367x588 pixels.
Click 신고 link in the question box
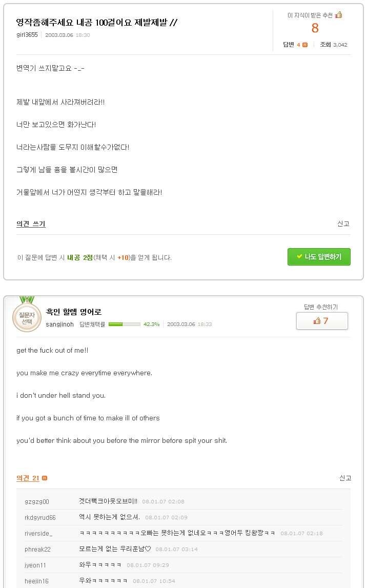pyautogui.click(x=343, y=224)
